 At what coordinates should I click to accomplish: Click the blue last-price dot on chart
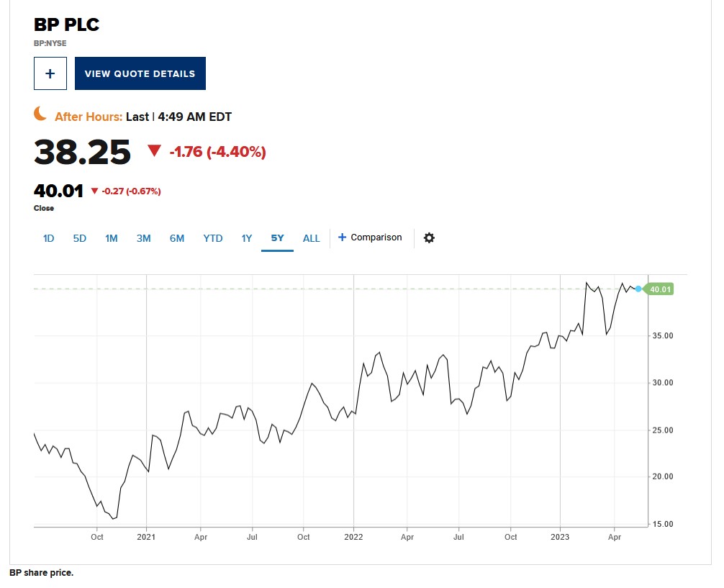(x=638, y=289)
